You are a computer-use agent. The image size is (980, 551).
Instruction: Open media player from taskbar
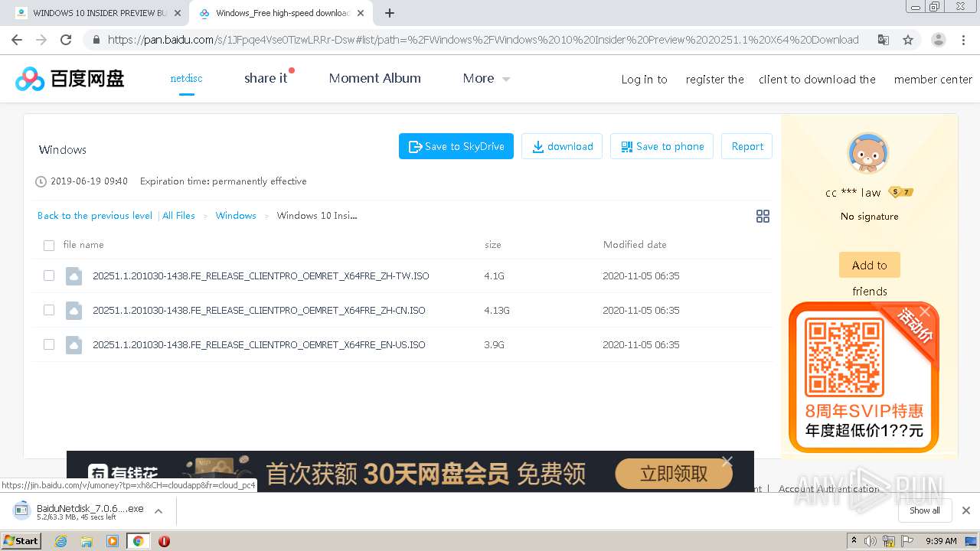113,541
